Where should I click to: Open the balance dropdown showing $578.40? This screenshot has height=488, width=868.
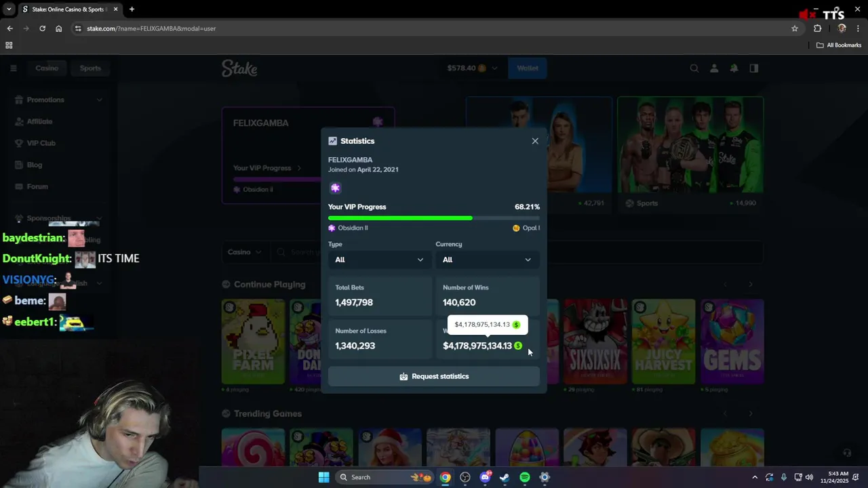click(472, 68)
